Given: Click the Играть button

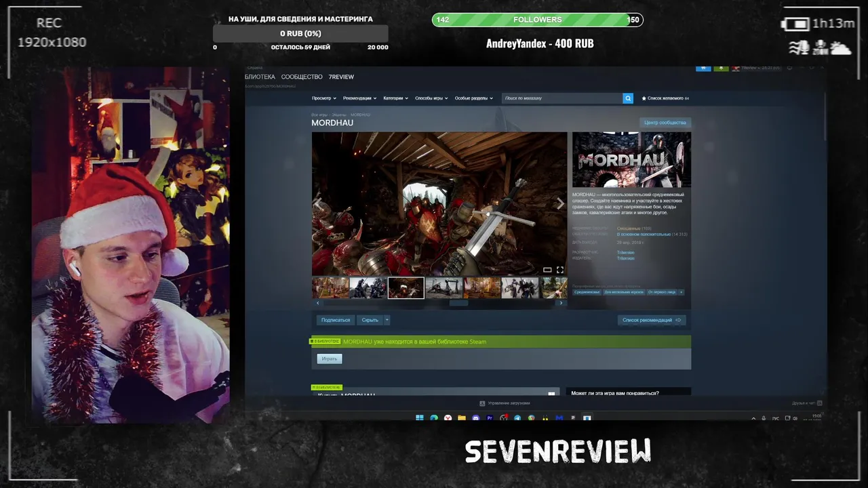Looking at the screenshot, I should [330, 359].
